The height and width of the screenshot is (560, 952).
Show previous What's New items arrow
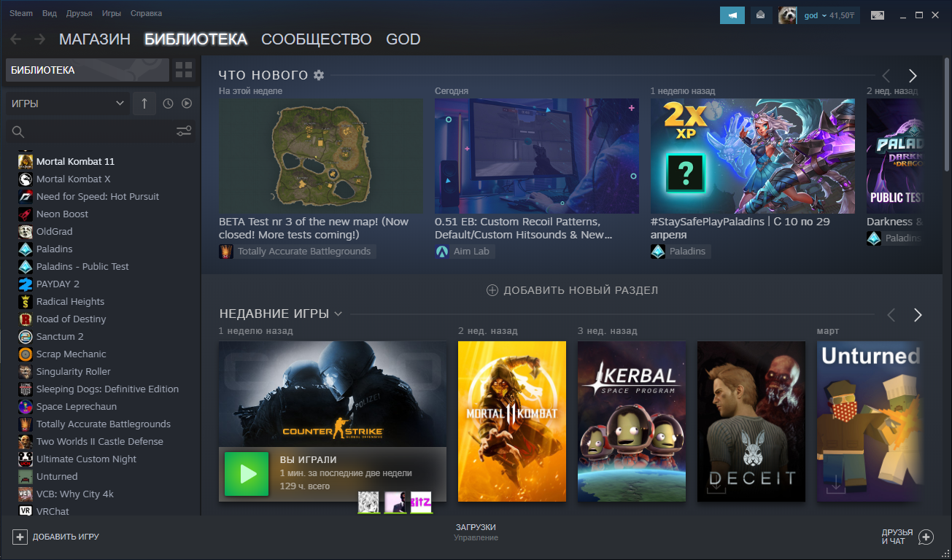(x=886, y=76)
